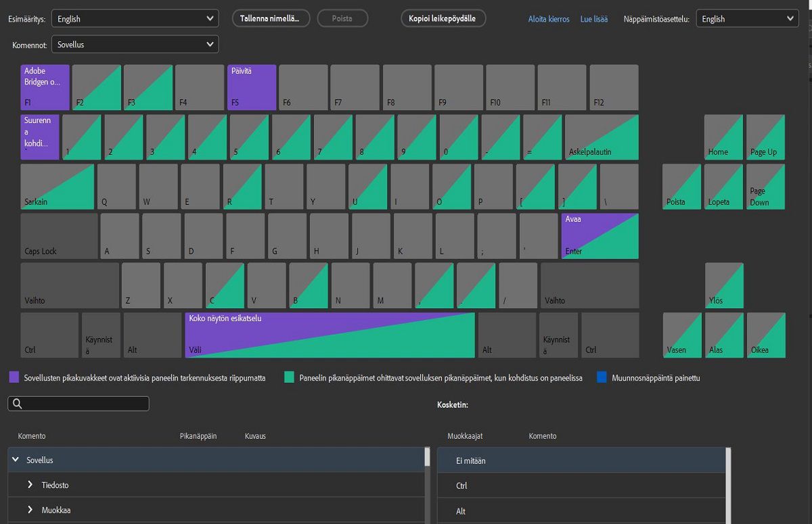Select the Sarkain key
Viewport: 812px width, 524px height.
coord(58,187)
